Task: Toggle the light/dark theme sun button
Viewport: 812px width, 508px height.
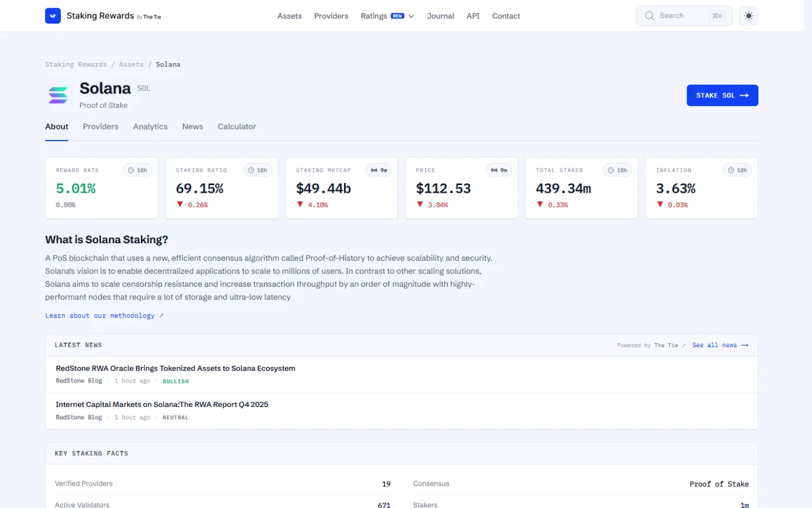Action: pos(749,16)
